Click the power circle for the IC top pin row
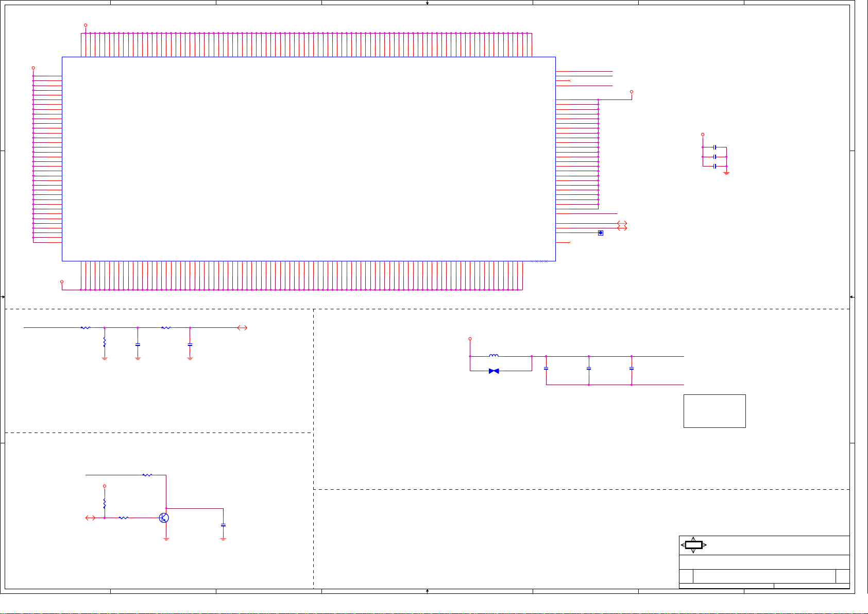The image size is (868, 614). [x=86, y=25]
